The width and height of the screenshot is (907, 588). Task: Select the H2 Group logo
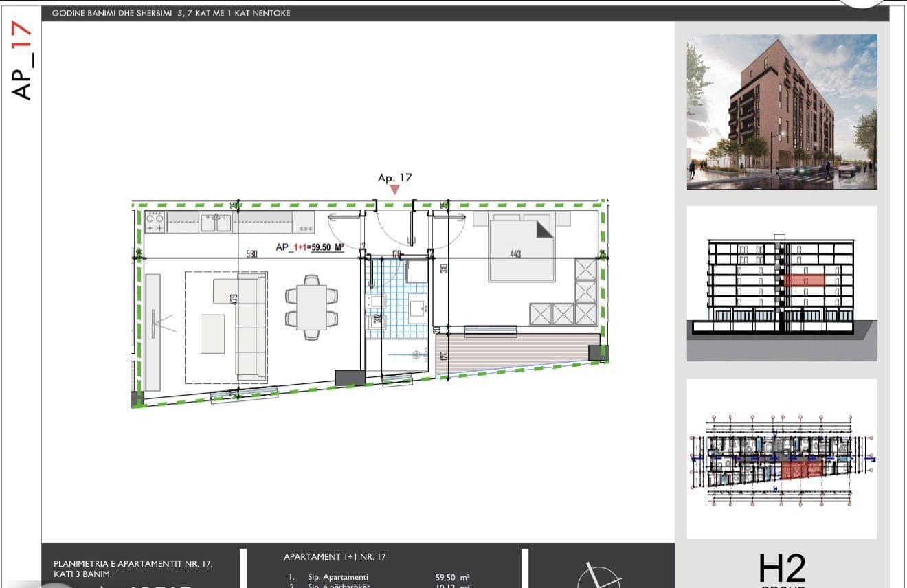coord(782,570)
